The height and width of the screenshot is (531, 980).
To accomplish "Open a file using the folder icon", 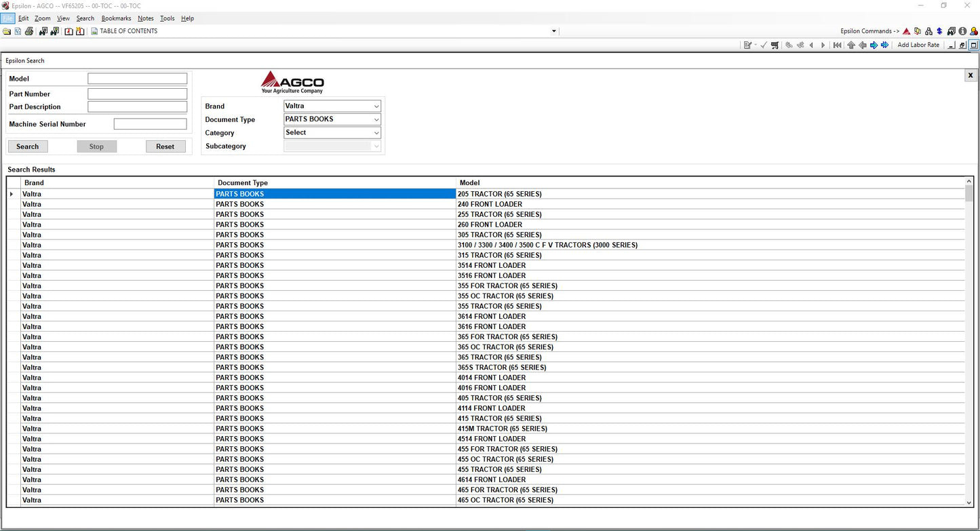I will [x=7, y=31].
